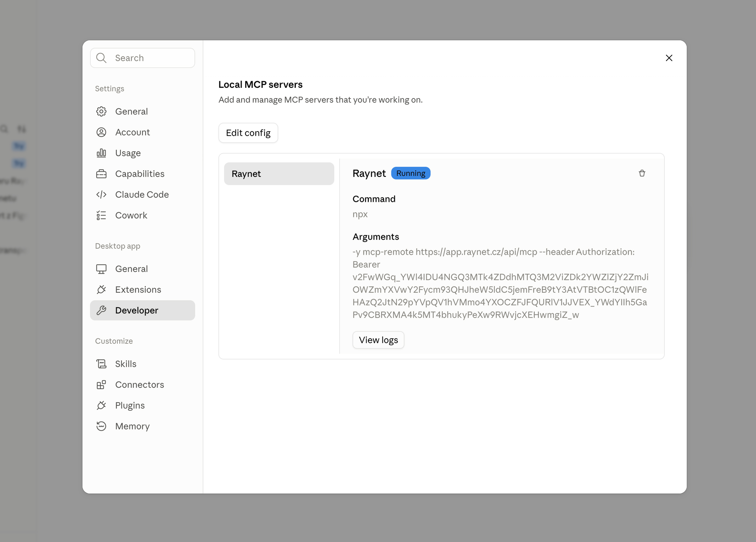The height and width of the screenshot is (542, 756).
Task: Open General settings gear icon
Action: click(101, 111)
